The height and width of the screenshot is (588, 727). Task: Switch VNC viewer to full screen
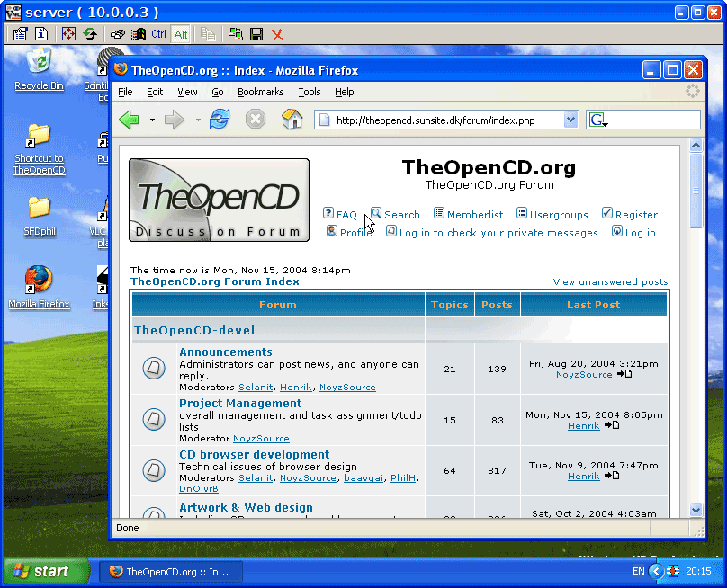coord(68,34)
